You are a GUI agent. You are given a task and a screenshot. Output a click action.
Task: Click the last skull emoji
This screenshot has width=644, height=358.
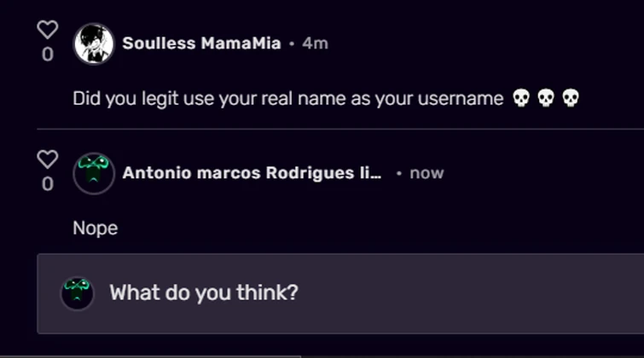point(571,99)
